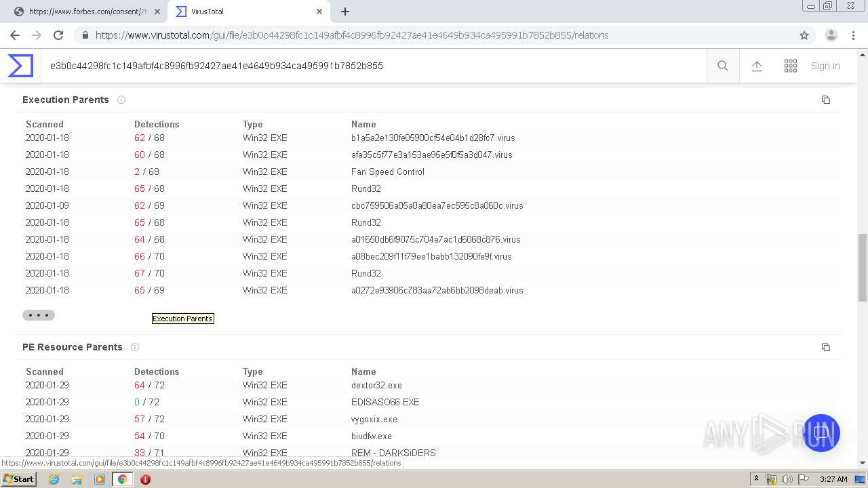The width and height of the screenshot is (868, 488).
Task: Click PE Resource Parents section heading
Action: (73, 347)
